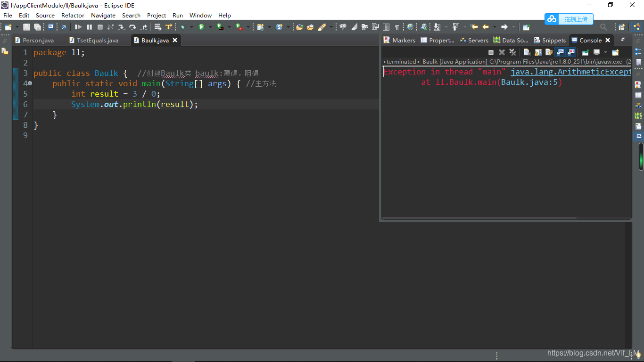Launch Debug with the bug icon

point(182,27)
